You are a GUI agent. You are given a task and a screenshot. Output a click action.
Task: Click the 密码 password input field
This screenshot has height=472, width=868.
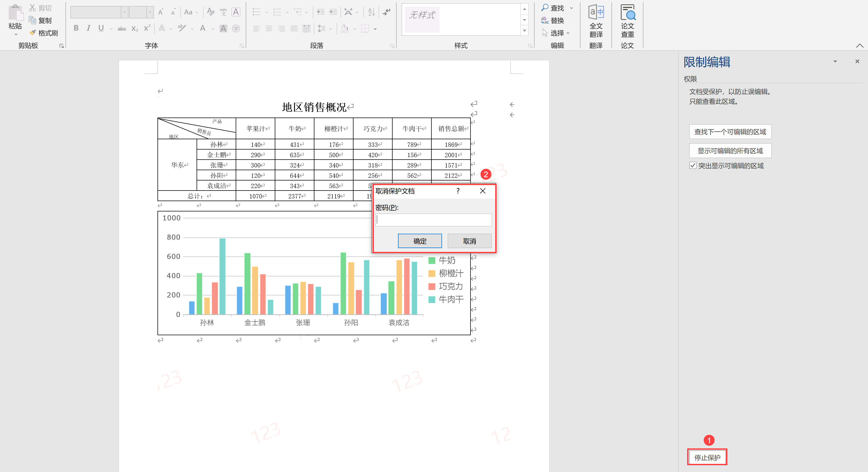(x=433, y=220)
